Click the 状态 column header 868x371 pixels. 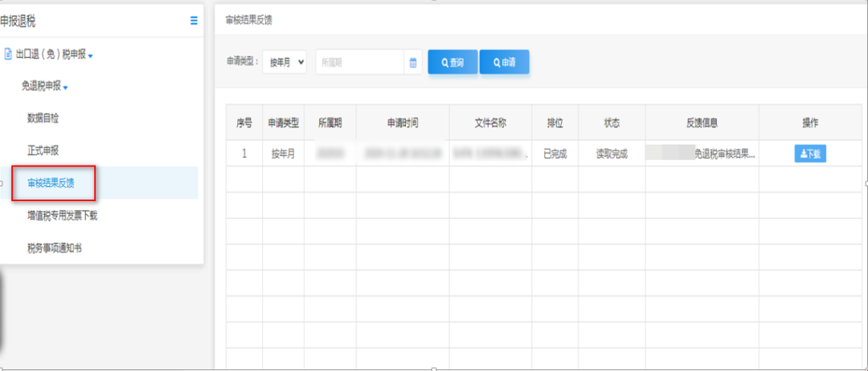[x=612, y=123]
